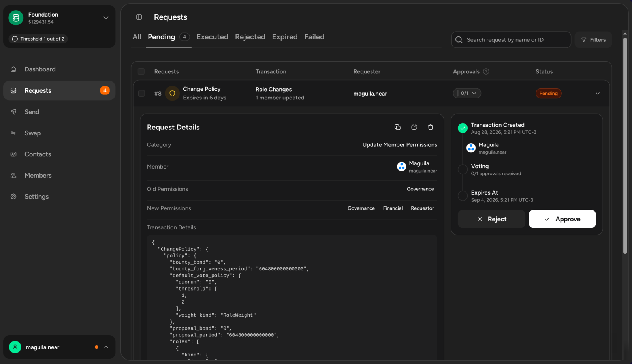Click the Approvals help question icon
Viewport: 632px width, 364px height.
[486, 71]
